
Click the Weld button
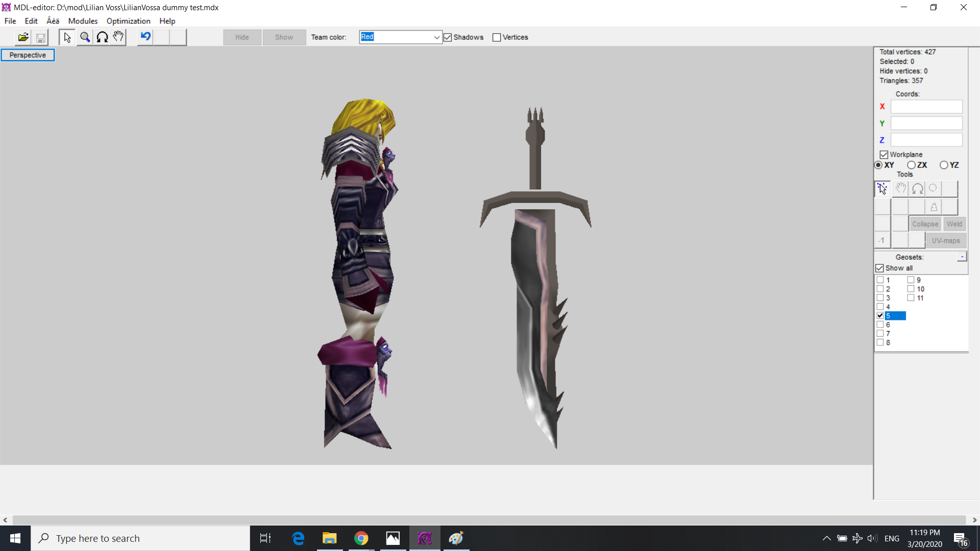(954, 224)
